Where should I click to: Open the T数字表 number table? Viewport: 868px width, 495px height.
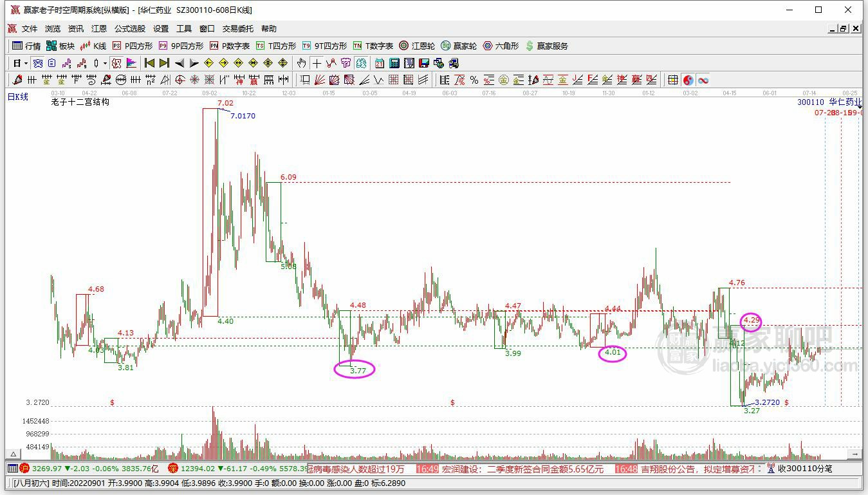[373, 46]
